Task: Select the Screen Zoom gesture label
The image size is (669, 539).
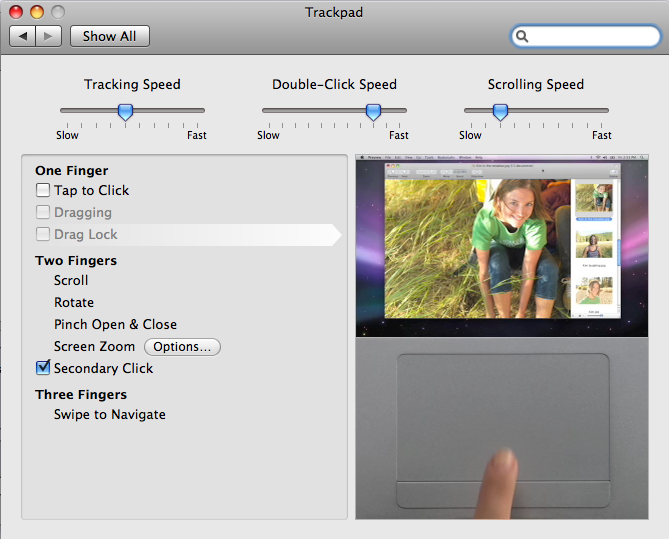Action: click(94, 347)
